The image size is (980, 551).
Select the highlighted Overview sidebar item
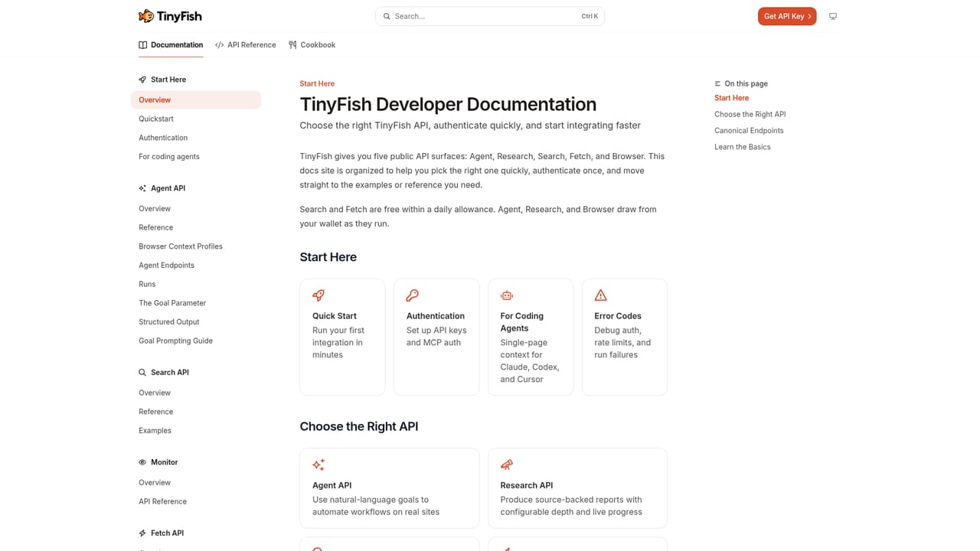(196, 100)
